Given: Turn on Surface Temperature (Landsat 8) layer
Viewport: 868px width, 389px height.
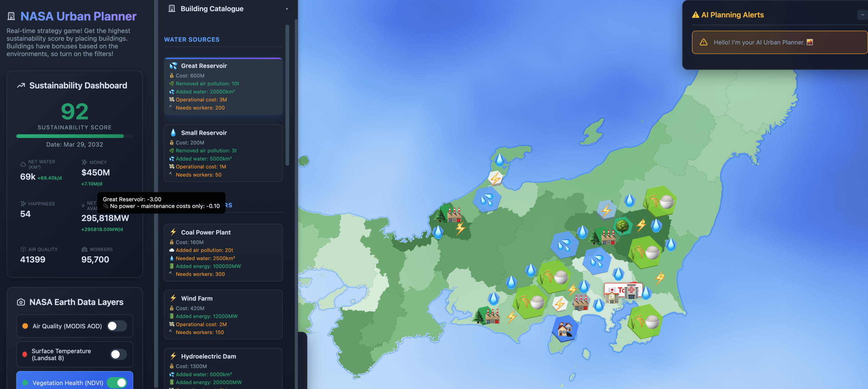Looking at the screenshot, I should point(119,354).
